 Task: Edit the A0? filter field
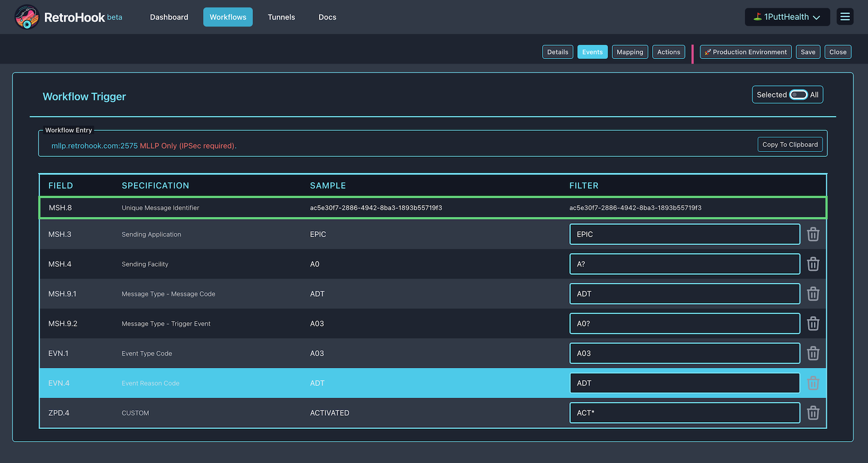pyautogui.click(x=685, y=324)
